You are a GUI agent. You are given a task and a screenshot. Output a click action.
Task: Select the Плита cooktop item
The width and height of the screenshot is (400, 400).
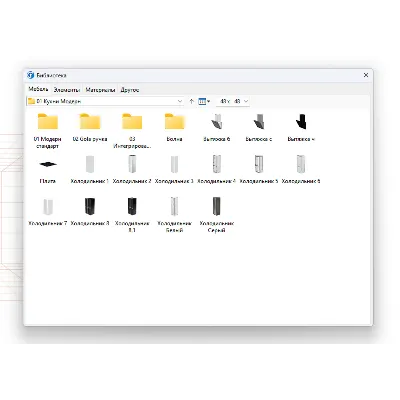coord(48,170)
